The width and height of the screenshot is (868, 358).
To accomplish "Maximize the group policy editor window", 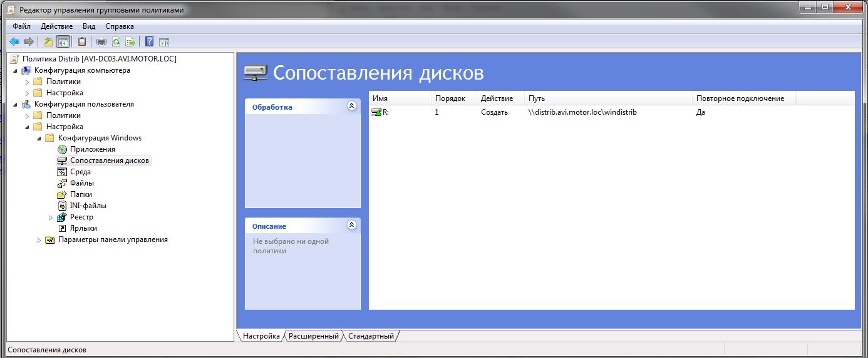I will (824, 8).
